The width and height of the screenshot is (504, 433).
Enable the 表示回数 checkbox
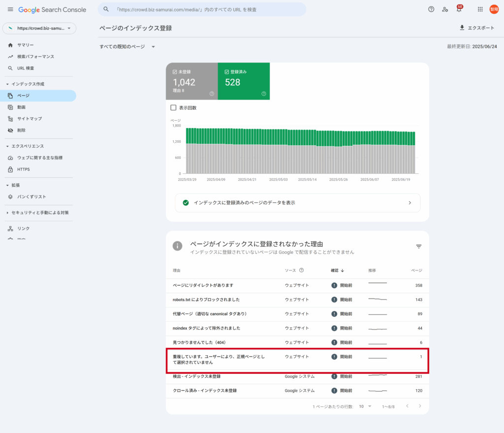click(173, 107)
